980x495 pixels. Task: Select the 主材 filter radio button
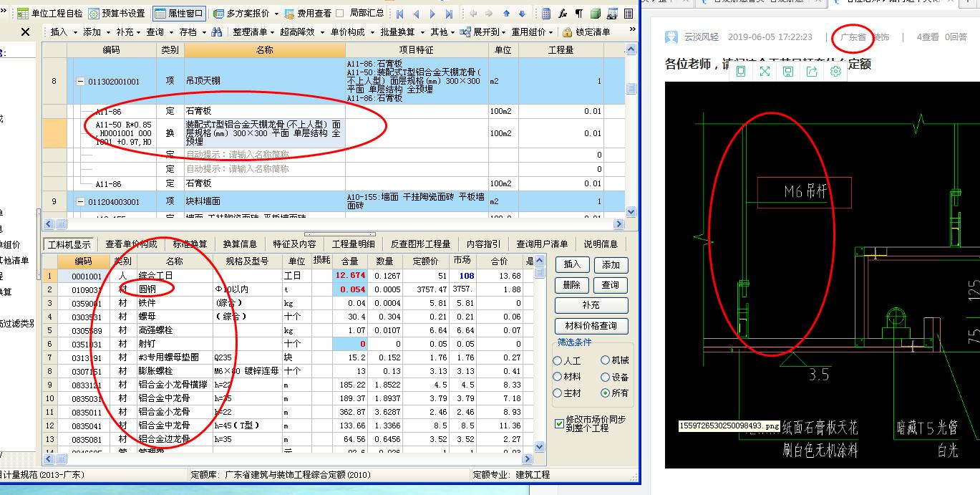(x=558, y=393)
